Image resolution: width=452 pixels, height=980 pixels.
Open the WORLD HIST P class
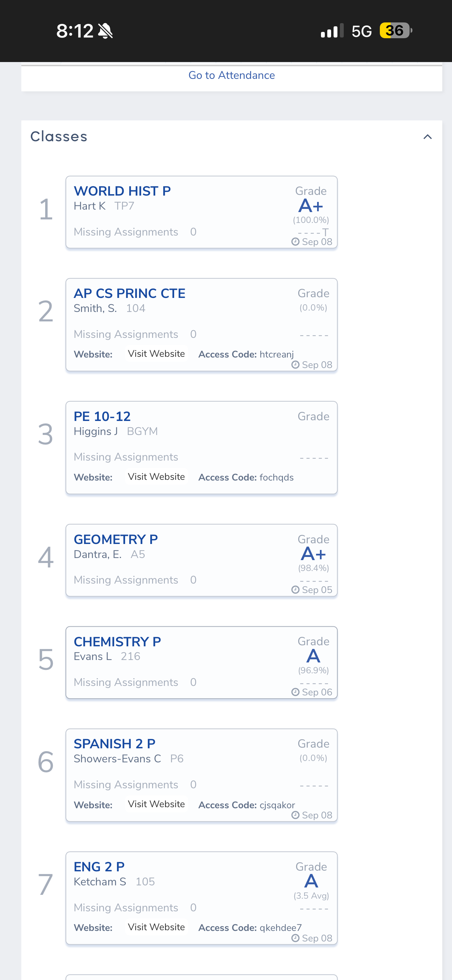point(122,191)
